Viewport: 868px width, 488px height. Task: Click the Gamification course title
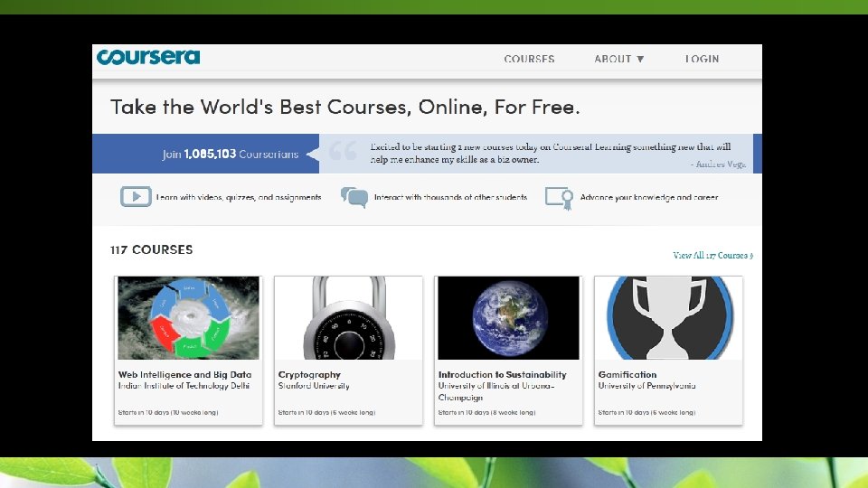pos(627,374)
